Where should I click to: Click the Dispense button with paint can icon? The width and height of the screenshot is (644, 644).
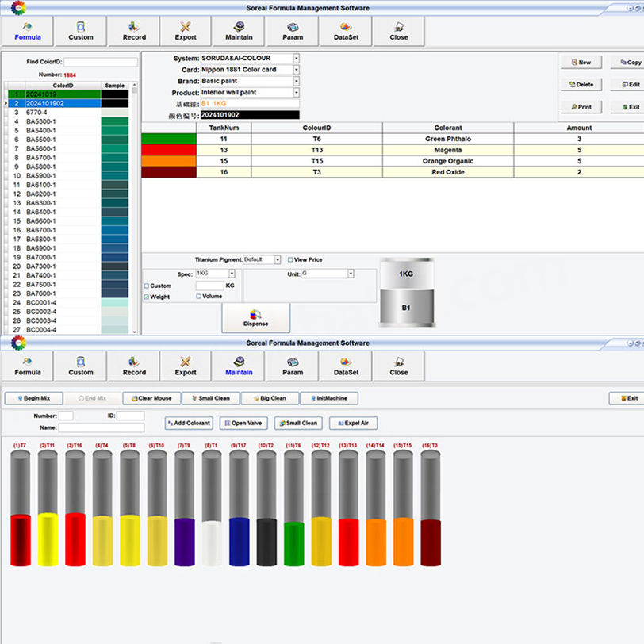click(x=255, y=317)
